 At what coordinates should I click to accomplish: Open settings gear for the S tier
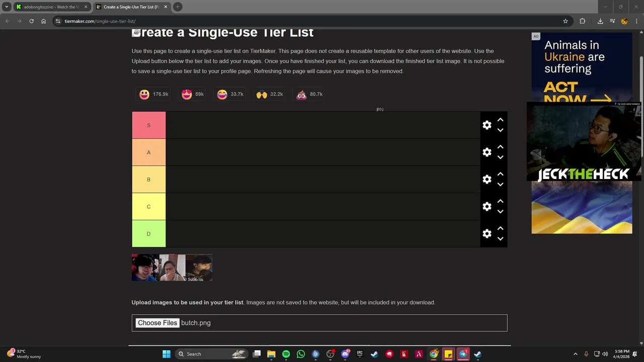487,125
